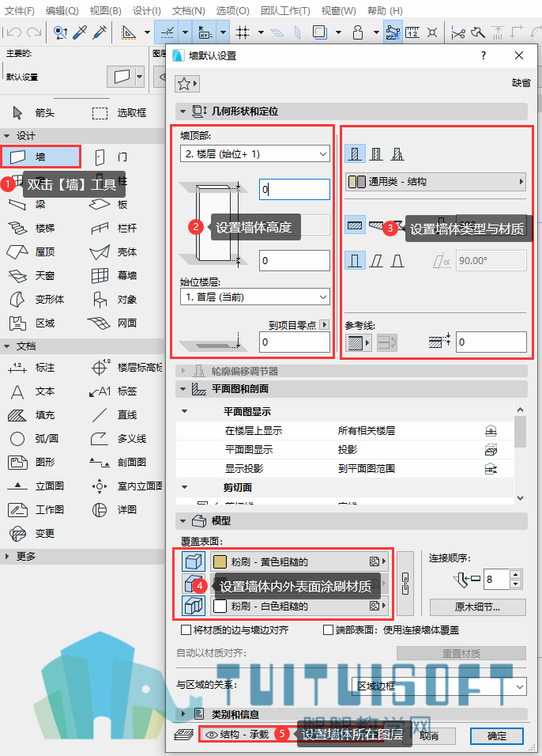The image size is (542, 756).
Task: Select vertical wall profile icon
Action: pos(355,261)
